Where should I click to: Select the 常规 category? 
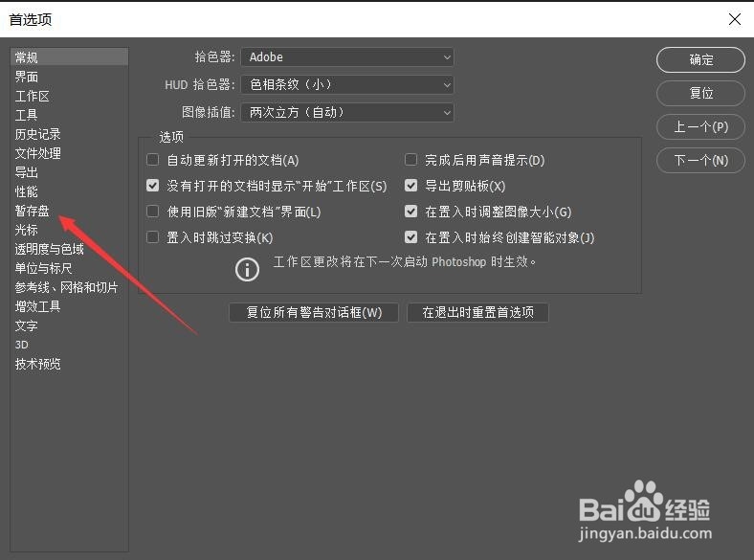coord(69,57)
